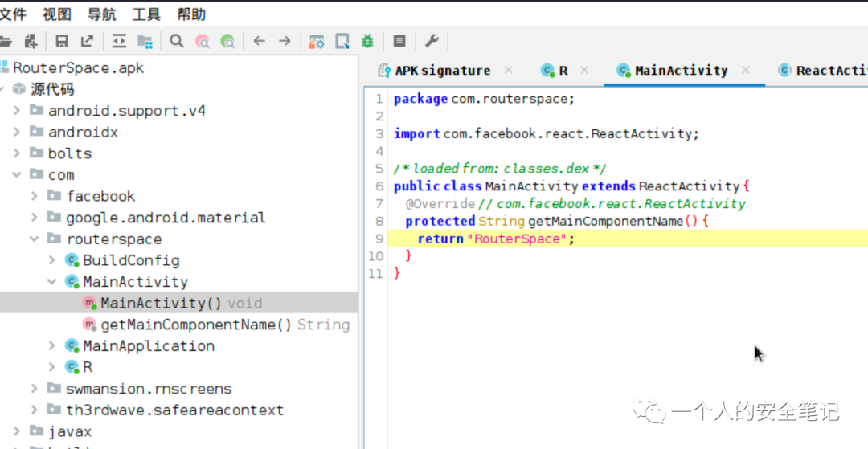The height and width of the screenshot is (449, 868).
Task: Close the APK signature tab
Action: (508, 70)
